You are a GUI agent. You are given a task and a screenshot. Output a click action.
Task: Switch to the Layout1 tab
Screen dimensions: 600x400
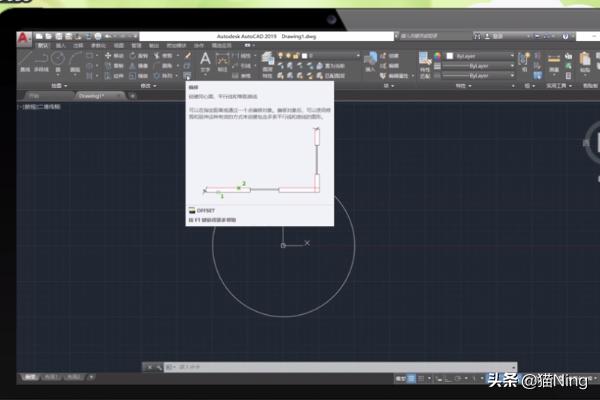(52, 377)
